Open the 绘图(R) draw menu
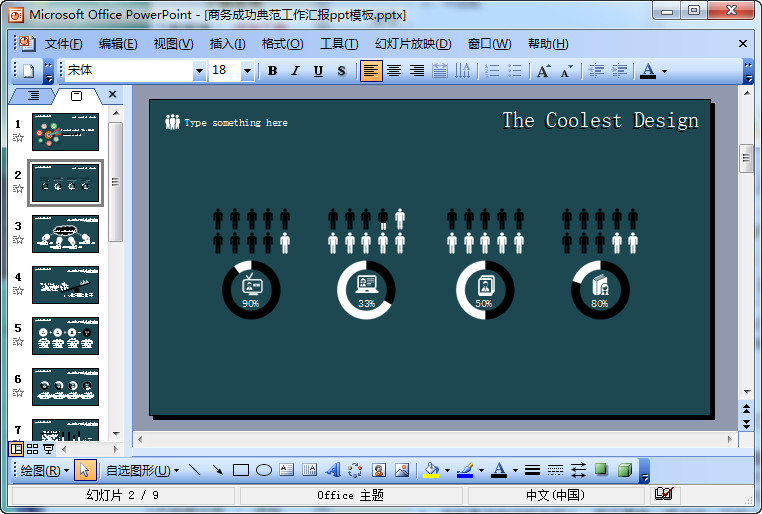Image resolution: width=762 pixels, height=514 pixels. pos(45,470)
